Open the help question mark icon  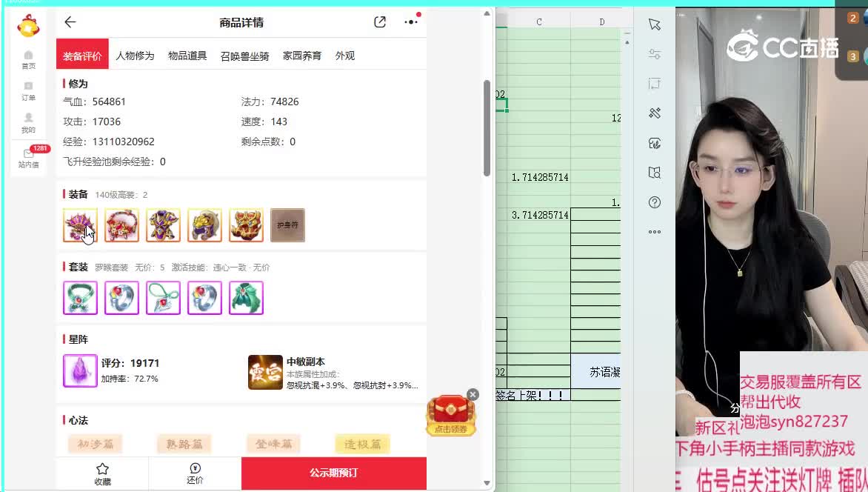(x=654, y=202)
